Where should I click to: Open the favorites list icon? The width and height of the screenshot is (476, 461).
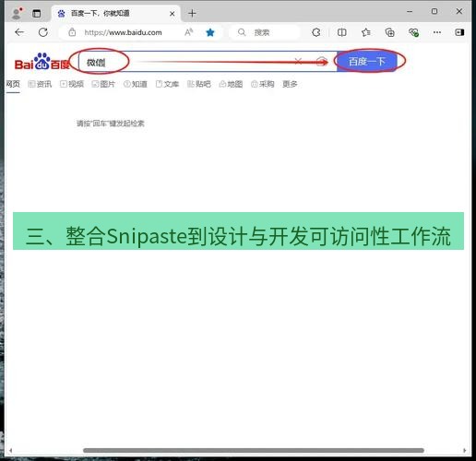click(365, 32)
